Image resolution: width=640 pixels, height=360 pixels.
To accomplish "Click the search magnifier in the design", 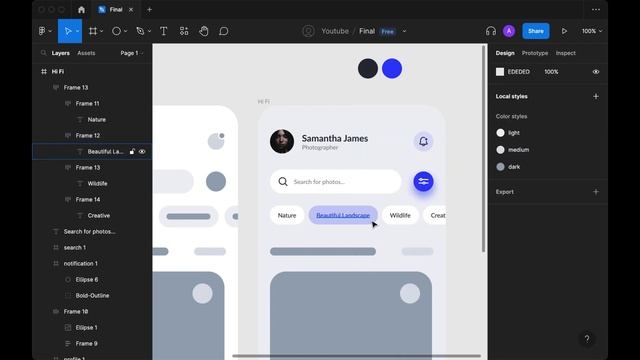I will tap(283, 182).
